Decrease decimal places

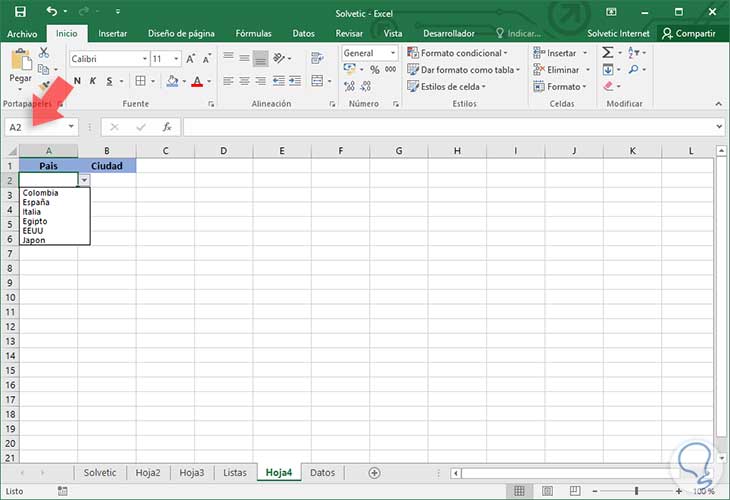(366, 86)
